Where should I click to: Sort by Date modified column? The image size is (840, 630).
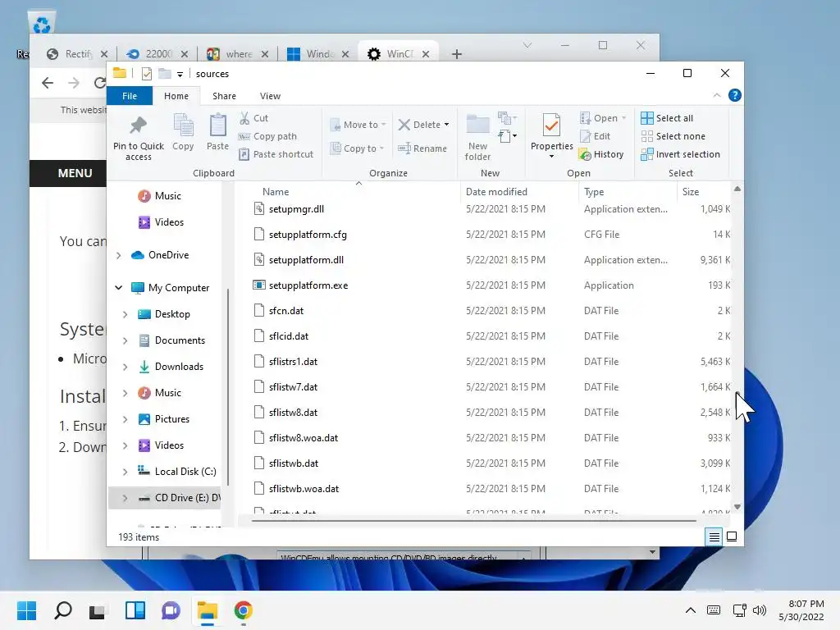point(496,192)
